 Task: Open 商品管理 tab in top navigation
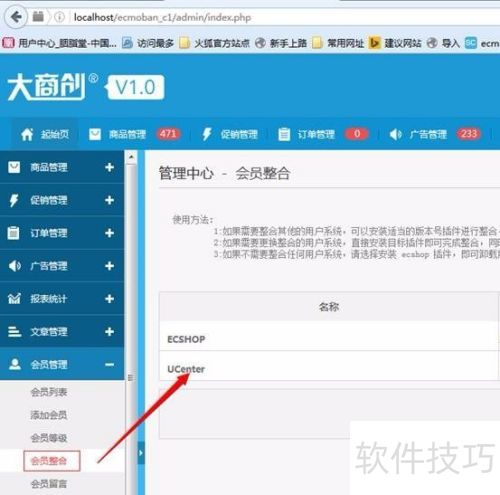click(127, 134)
